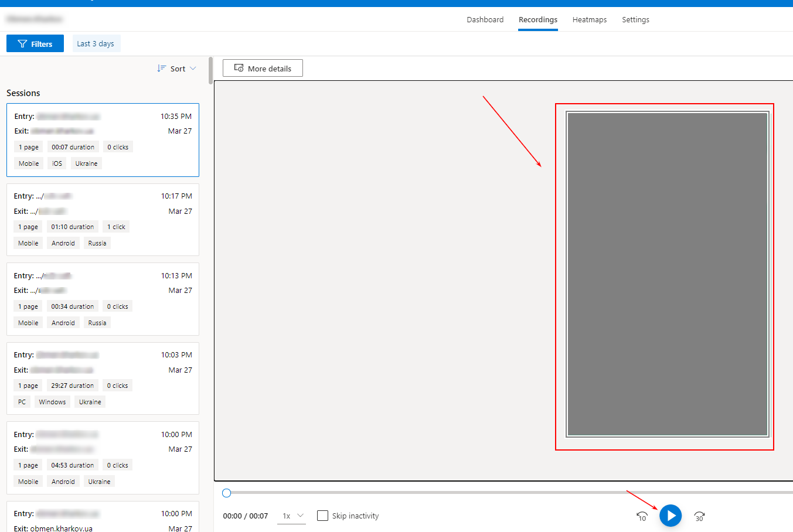The image size is (793, 532).
Task: Open the 10:03 PM session
Action: click(103, 378)
